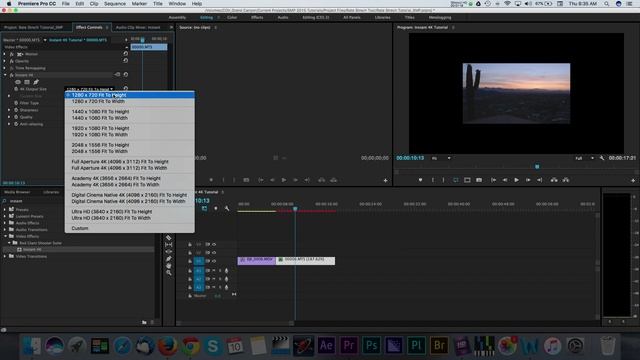Open Adobe Bridge from the Dock
Screen dimensions: 640x360
tap(439, 346)
